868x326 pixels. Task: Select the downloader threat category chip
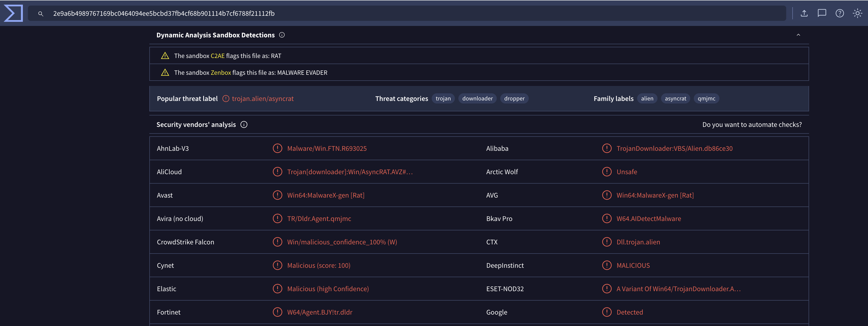coord(477,99)
